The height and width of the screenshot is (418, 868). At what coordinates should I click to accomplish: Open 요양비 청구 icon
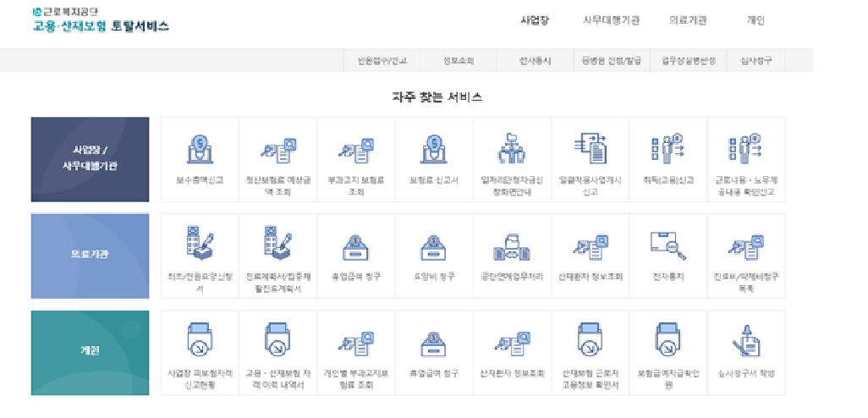coord(434,247)
